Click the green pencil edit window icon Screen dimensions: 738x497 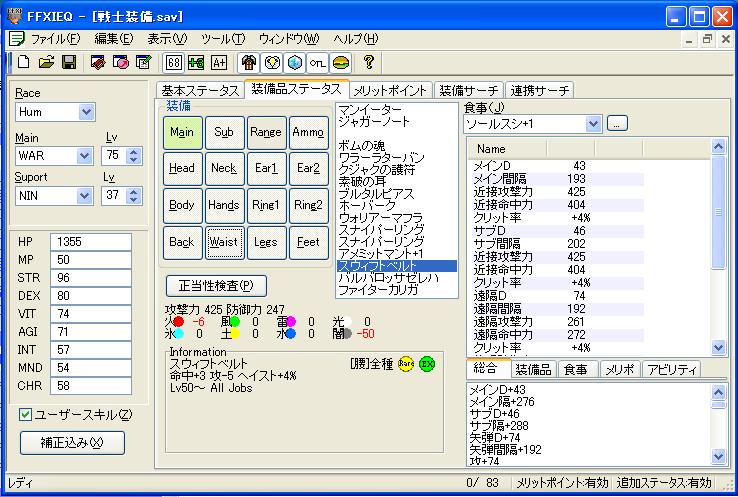pos(143,62)
